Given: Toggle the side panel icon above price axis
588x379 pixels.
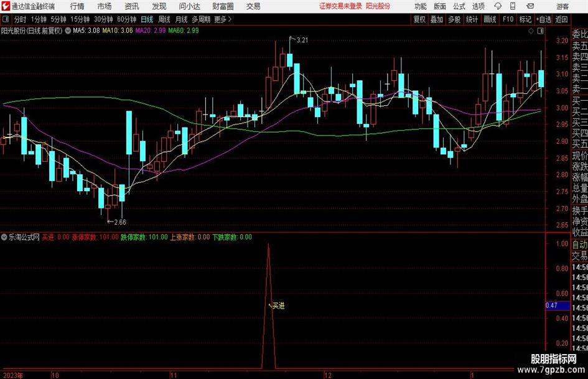Looking at the screenshot, I should (540, 31).
